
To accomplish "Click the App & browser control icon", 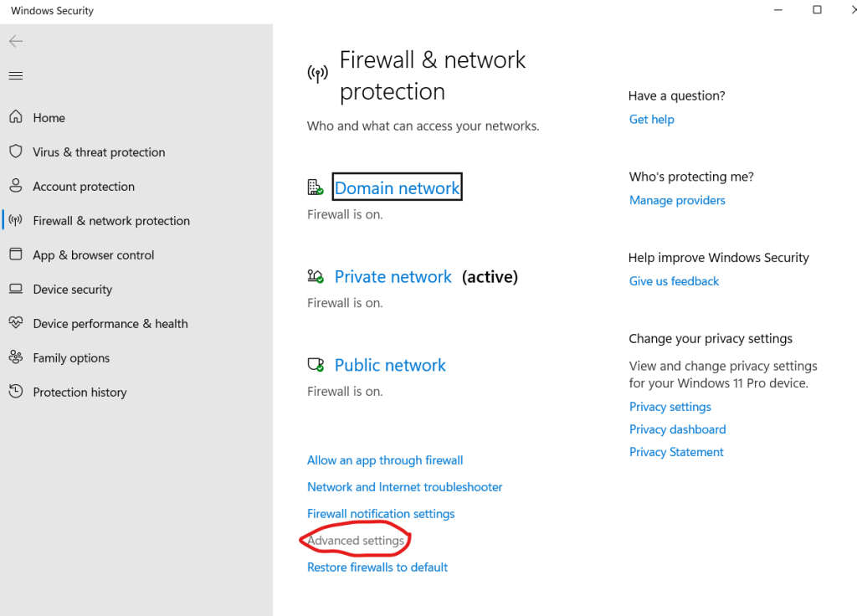I will 15,254.
